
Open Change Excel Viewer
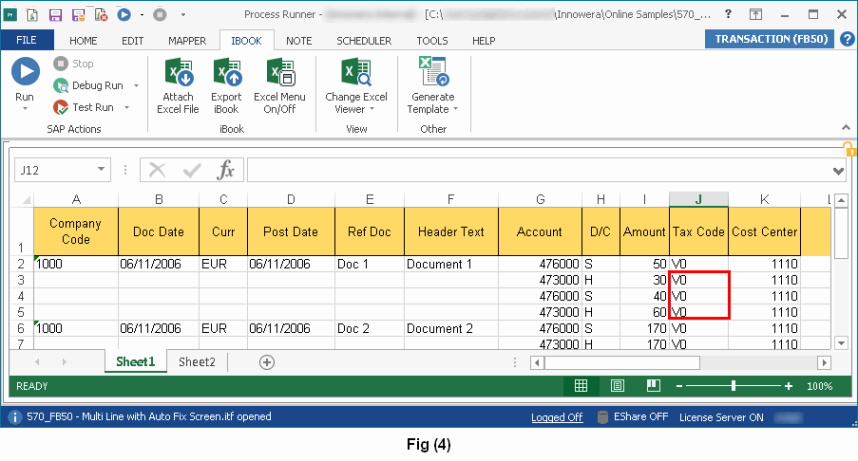[x=356, y=86]
